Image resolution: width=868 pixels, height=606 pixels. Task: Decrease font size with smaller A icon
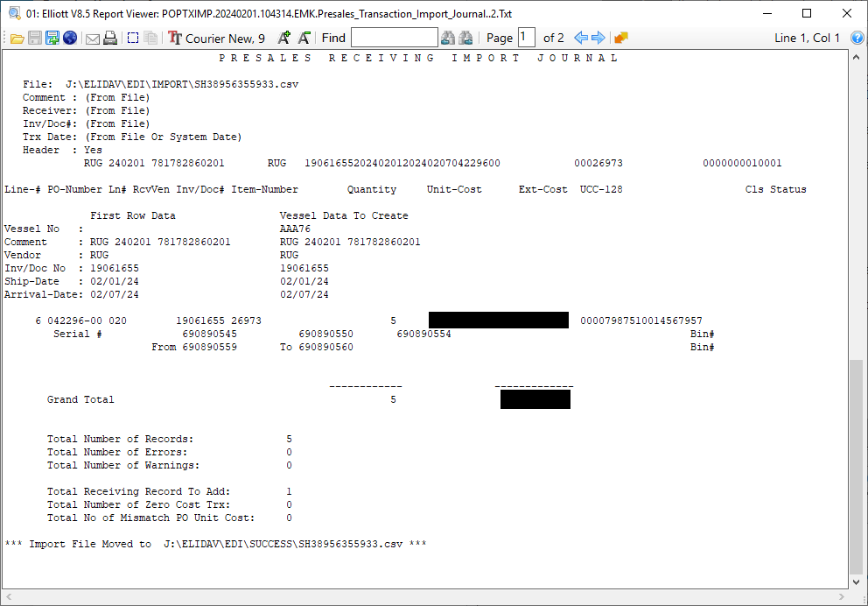coord(304,38)
